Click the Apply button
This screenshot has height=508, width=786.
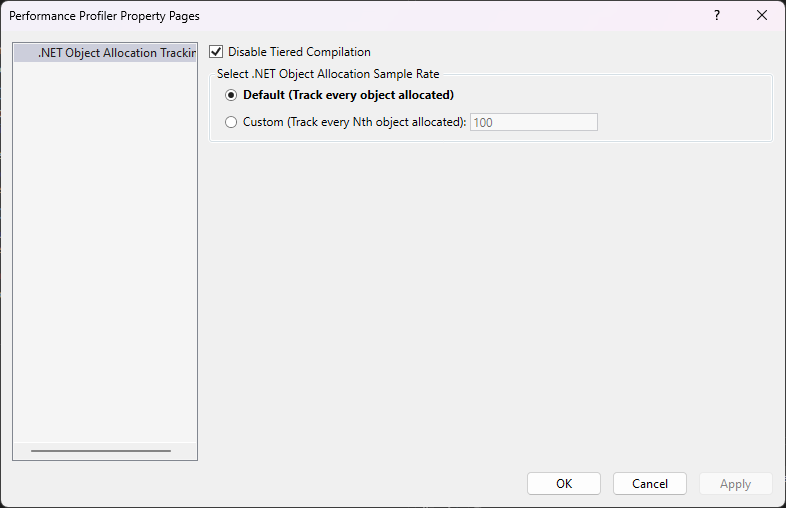pyautogui.click(x=735, y=484)
